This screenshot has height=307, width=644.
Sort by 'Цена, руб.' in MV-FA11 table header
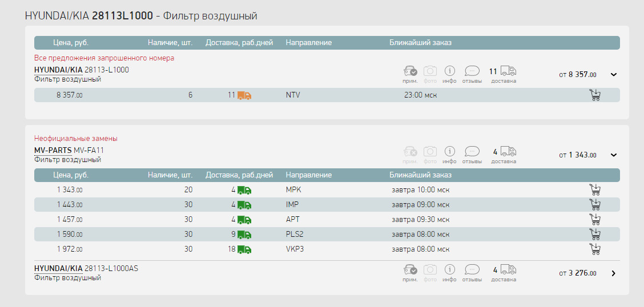point(71,175)
